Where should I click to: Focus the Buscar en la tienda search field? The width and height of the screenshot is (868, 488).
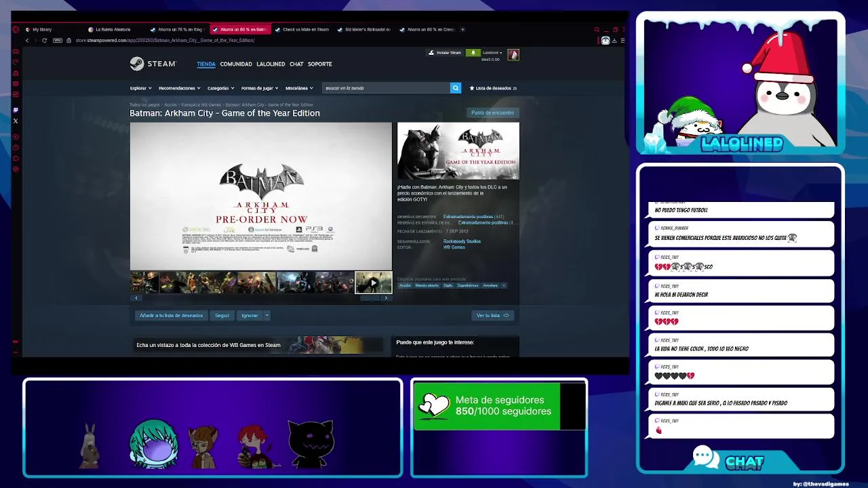(x=387, y=88)
